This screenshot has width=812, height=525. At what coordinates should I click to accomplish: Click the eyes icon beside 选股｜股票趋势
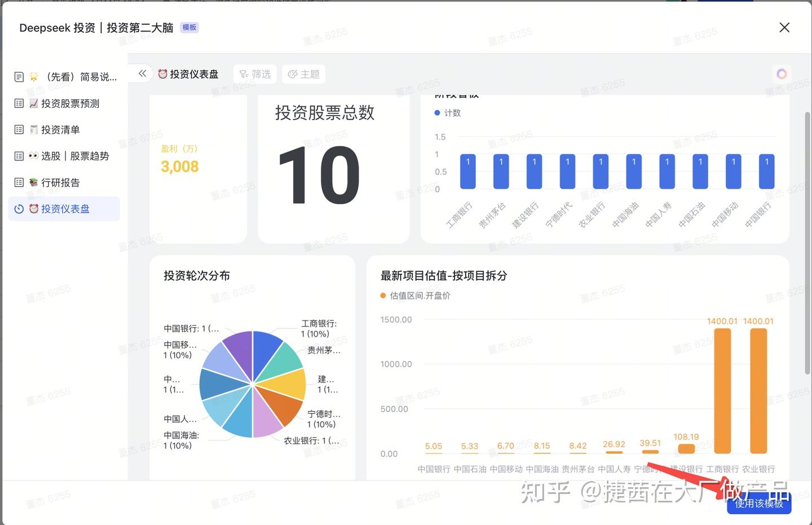coord(34,156)
